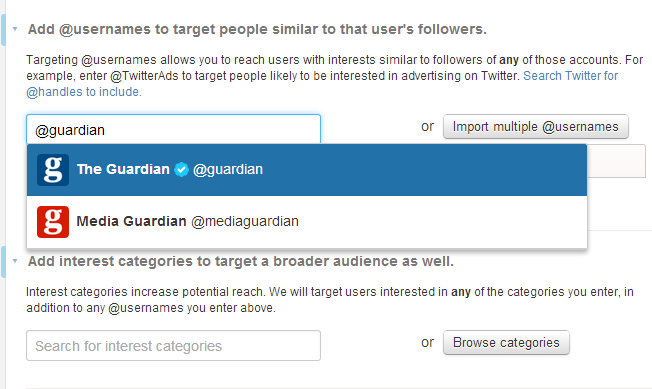Click the 'Add @usernames to target people' heading
Viewport: 652px width, 389px height.
pos(257,30)
